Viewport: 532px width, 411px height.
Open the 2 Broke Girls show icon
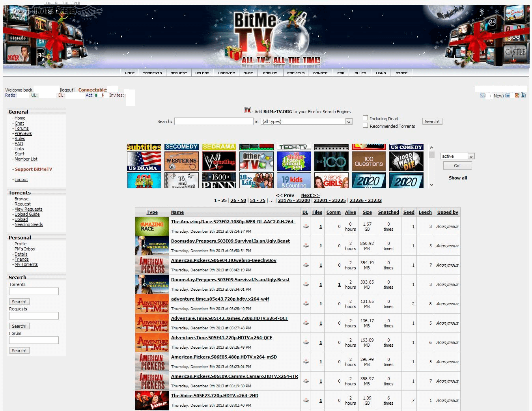click(331, 180)
